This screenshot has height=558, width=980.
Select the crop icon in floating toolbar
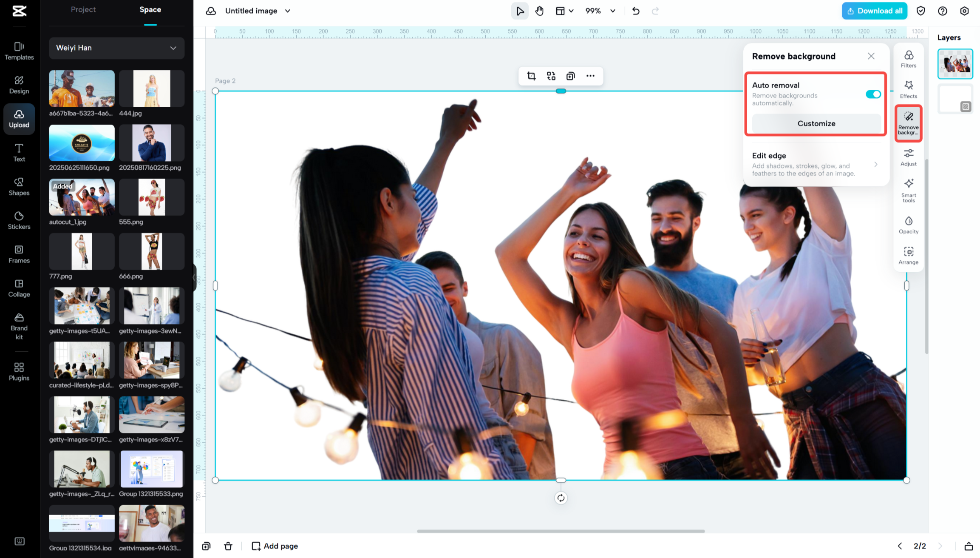(x=531, y=76)
